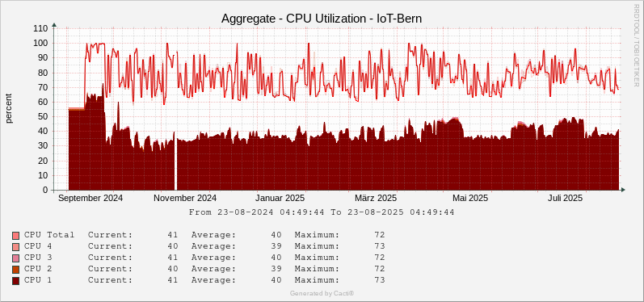
Task: Click the CPU 1 legend color swatch
Action: (15, 281)
